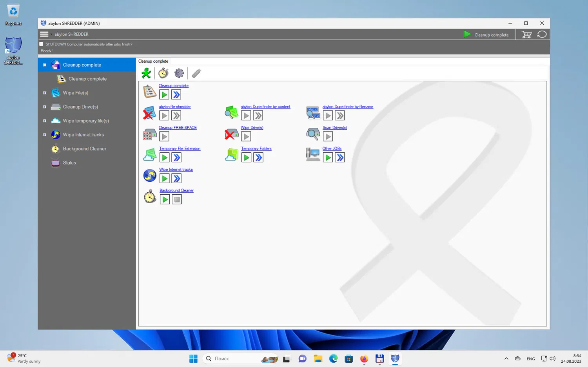This screenshot has height=367, width=588.
Task: Select the abylon SHREDDER desktop shortcut
Action: [13, 51]
